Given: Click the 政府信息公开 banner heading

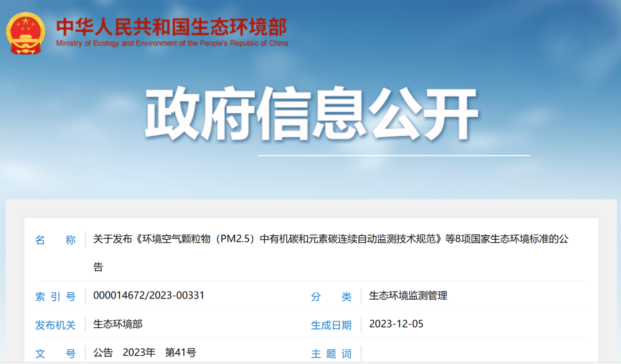Looking at the screenshot, I should point(312,114).
